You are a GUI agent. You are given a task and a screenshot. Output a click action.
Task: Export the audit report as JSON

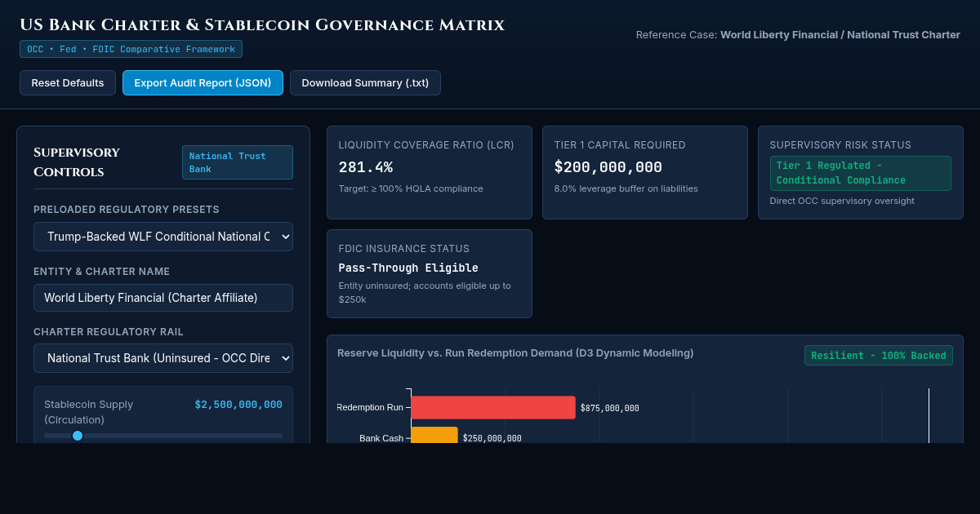click(x=203, y=83)
